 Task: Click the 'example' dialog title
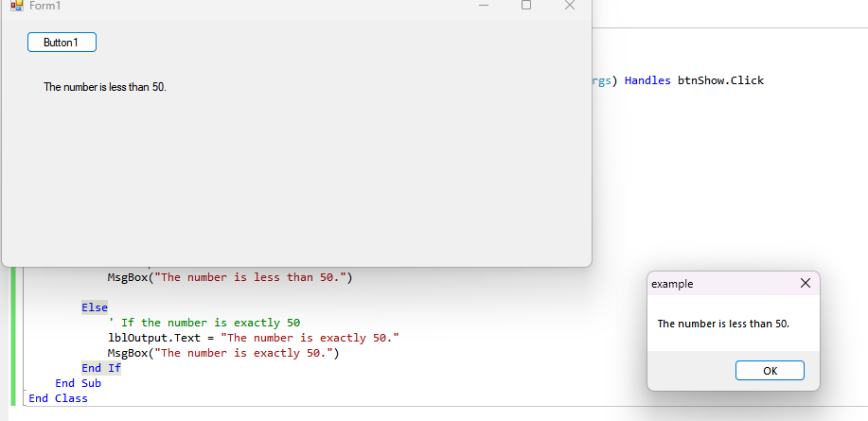(x=672, y=284)
